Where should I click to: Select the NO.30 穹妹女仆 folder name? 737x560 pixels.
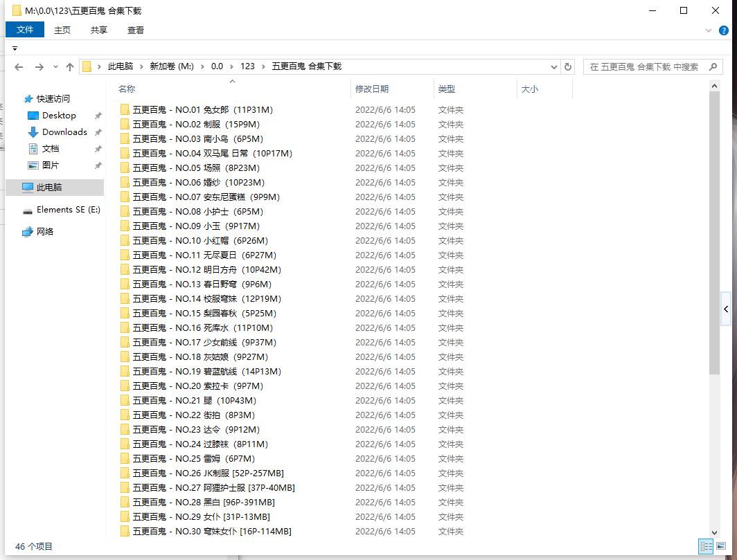[x=212, y=532]
